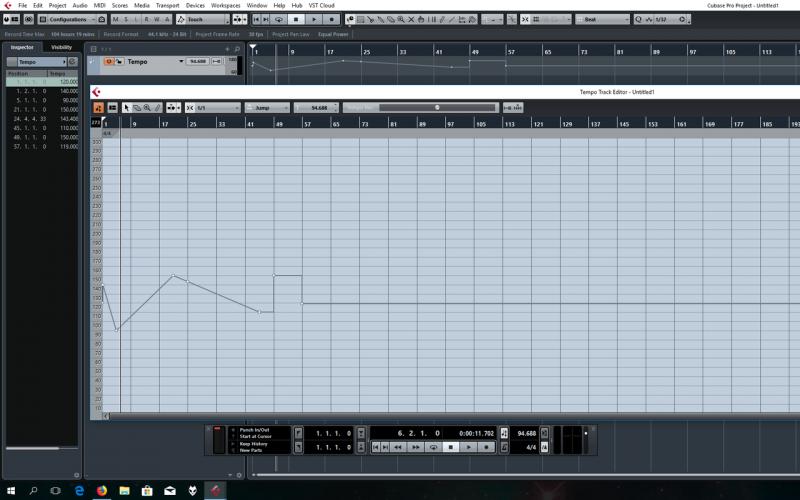Open the Tempo track name dropdown arrow

tap(181, 61)
